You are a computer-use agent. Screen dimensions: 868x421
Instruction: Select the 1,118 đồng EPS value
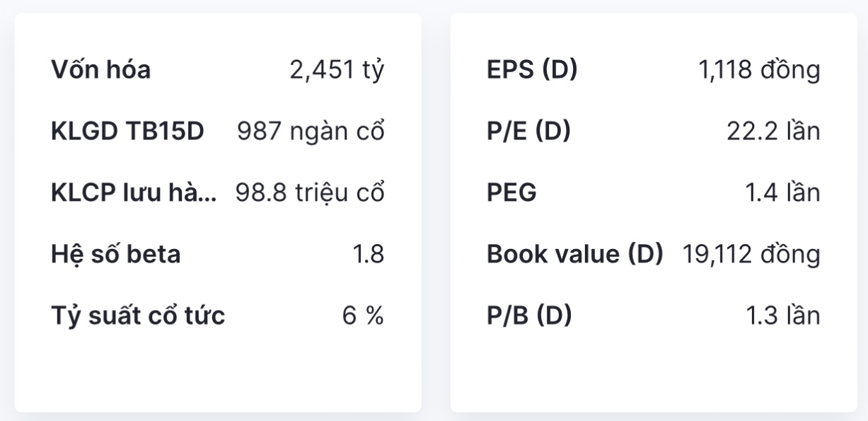point(759,70)
